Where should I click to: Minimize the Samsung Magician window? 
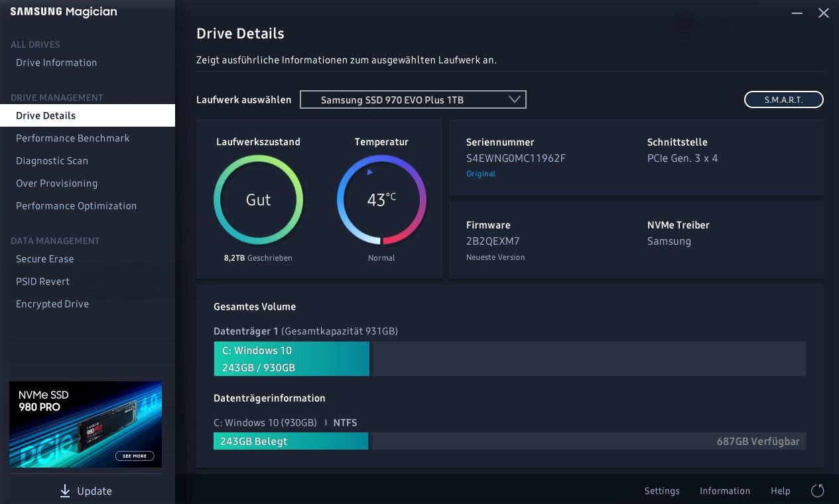(797, 13)
